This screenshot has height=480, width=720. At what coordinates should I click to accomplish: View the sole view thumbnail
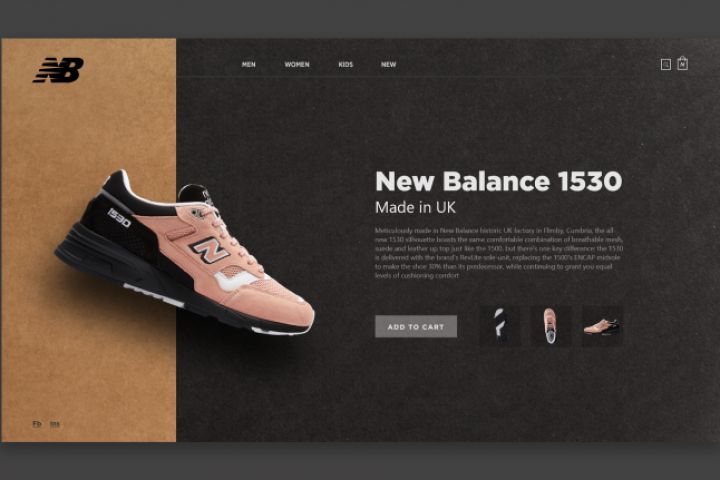[x=501, y=327]
